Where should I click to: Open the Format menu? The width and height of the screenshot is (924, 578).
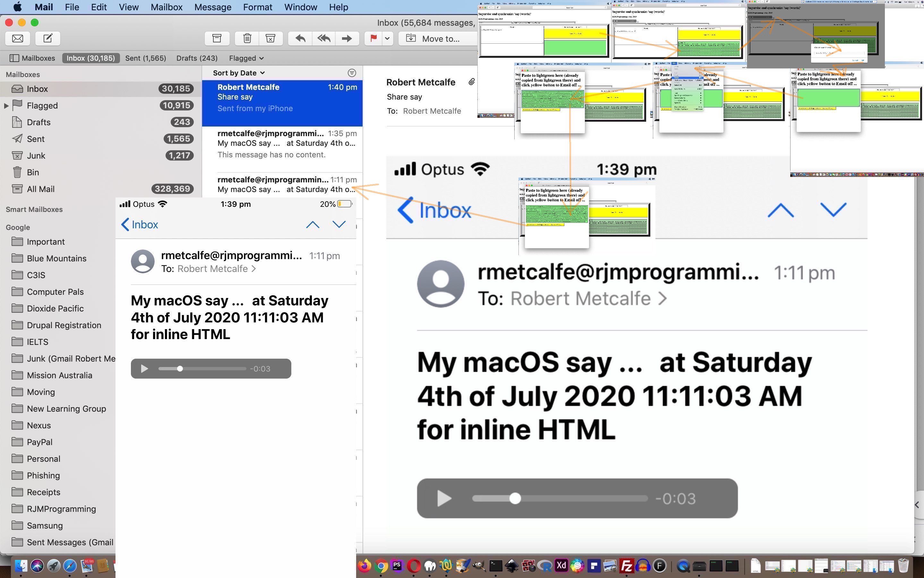point(258,7)
